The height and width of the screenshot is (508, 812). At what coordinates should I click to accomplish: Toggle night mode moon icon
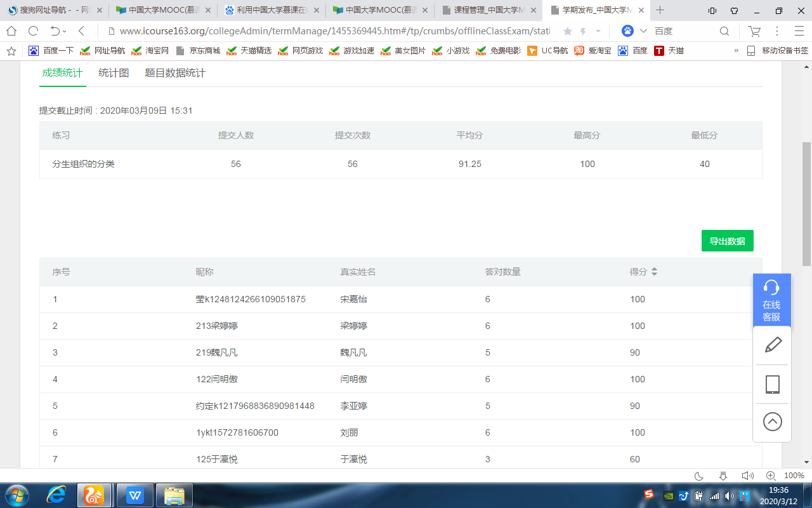pyautogui.click(x=699, y=476)
